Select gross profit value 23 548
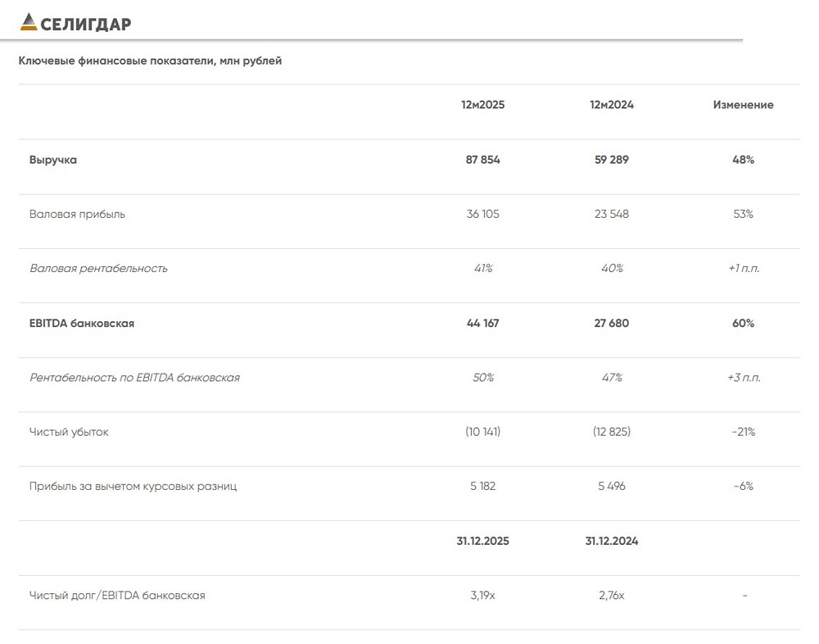 [612, 214]
